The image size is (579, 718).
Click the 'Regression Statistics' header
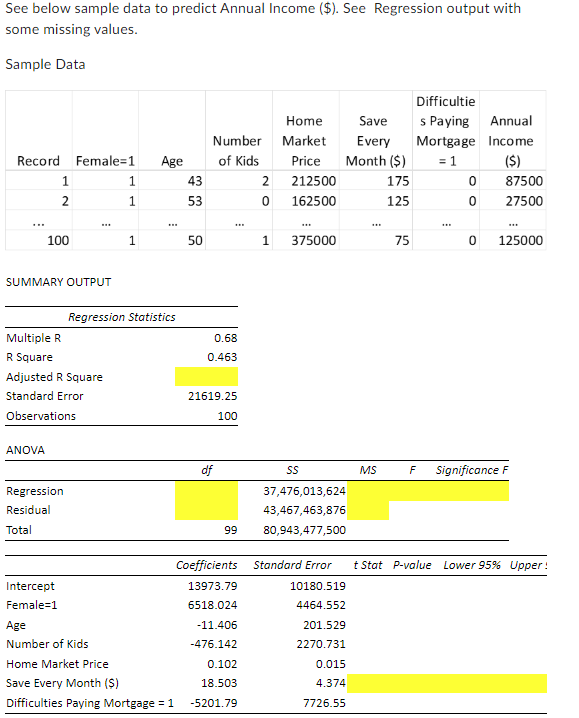(x=122, y=317)
